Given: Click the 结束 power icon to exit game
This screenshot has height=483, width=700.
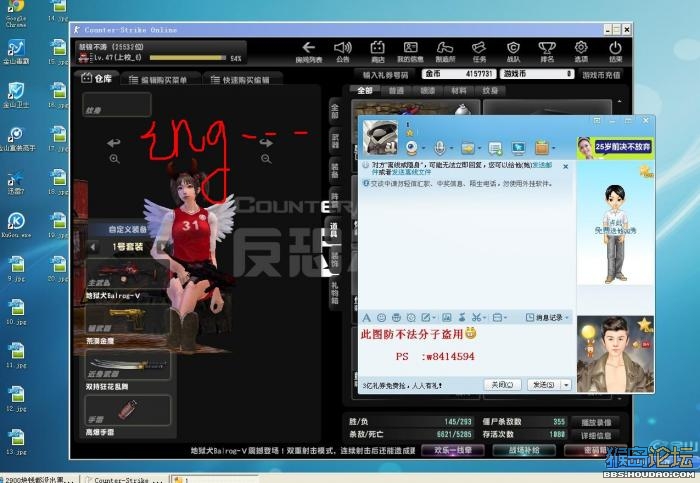Looking at the screenshot, I should (x=615, y=47).
